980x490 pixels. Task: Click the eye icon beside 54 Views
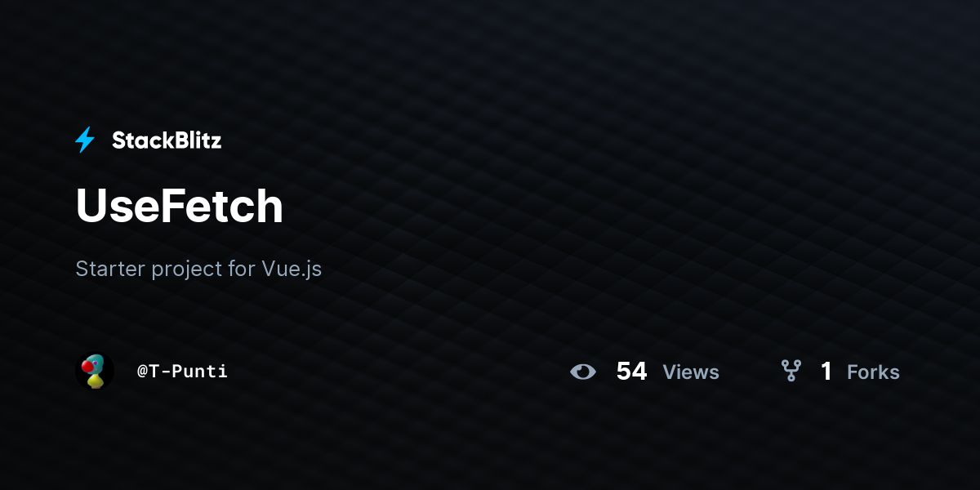pyautogui.click(x=583, y=372)
